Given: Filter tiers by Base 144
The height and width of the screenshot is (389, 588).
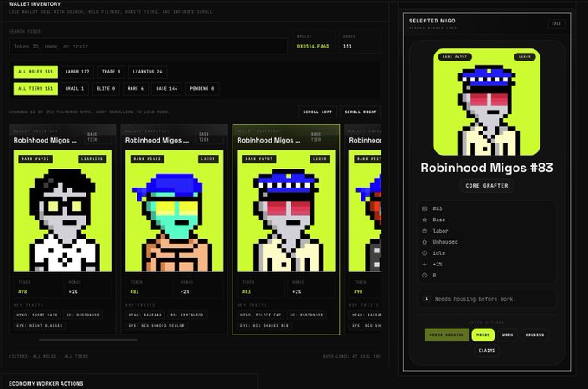Looking at the screenshot, I should pyautogui.click(x=167, y=89).
